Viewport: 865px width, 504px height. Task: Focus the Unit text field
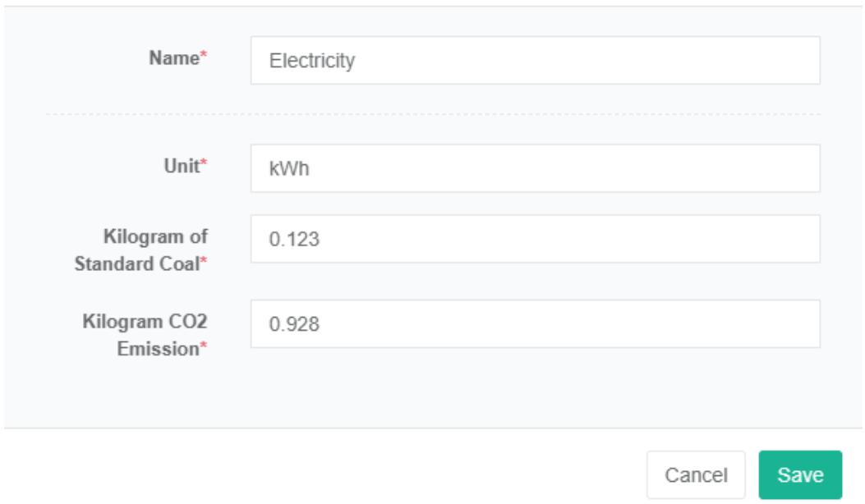534,168
